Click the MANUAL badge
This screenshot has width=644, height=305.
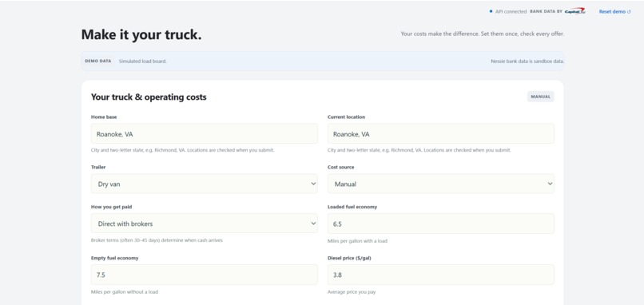(x=540, y=97)
